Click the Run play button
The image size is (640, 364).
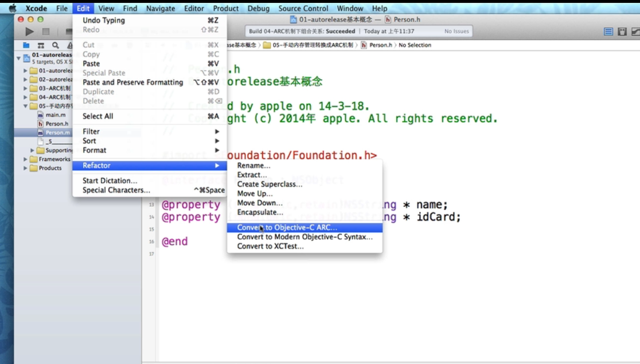(29, 32)
